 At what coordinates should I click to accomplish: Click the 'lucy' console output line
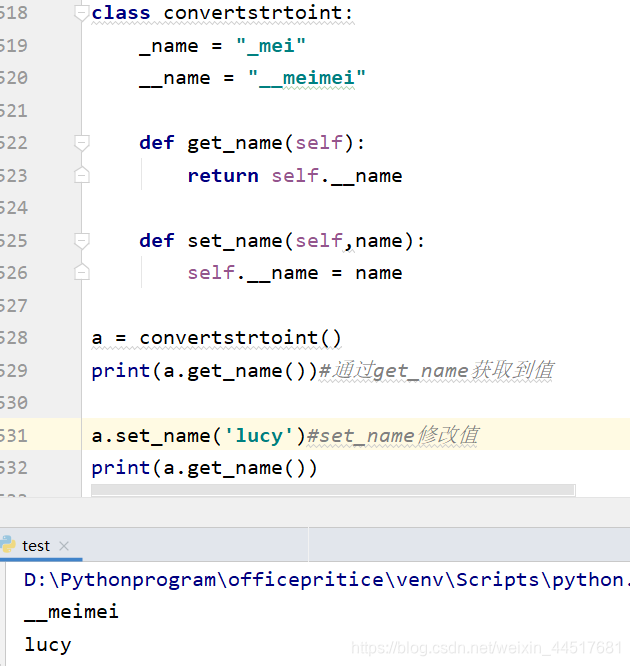coord(48,645)
